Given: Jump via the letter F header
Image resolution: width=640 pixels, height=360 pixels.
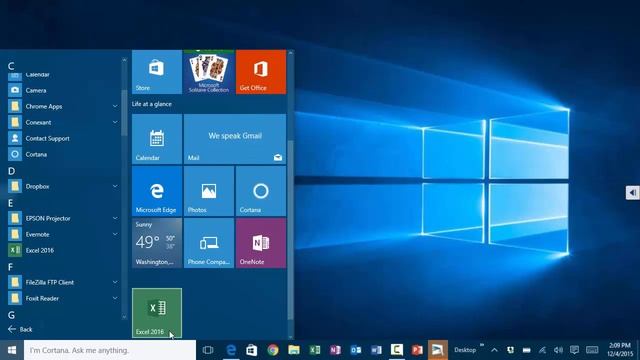Looking at the screenshot, I should pos(11,267).
